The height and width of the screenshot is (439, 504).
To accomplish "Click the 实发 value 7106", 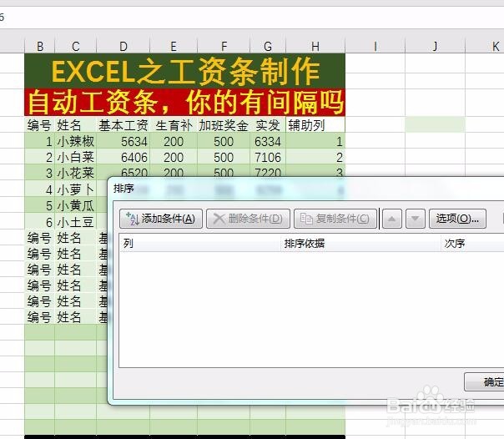I will coord(268,157).
